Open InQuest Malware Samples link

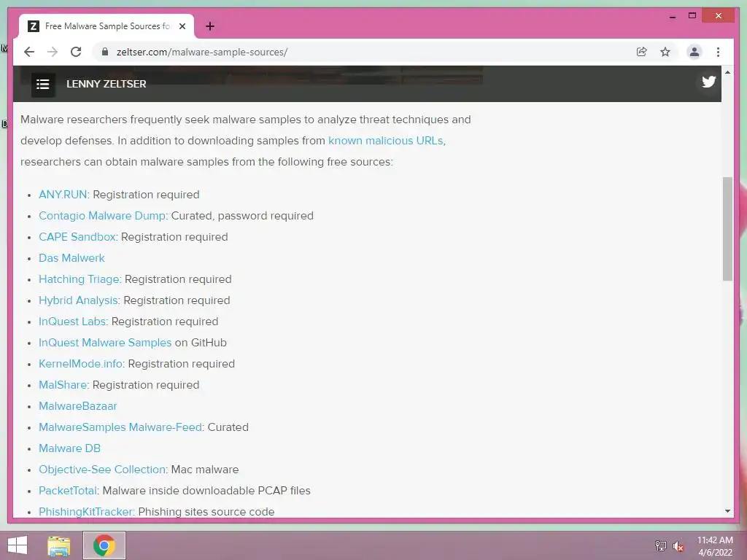point(105,343)
